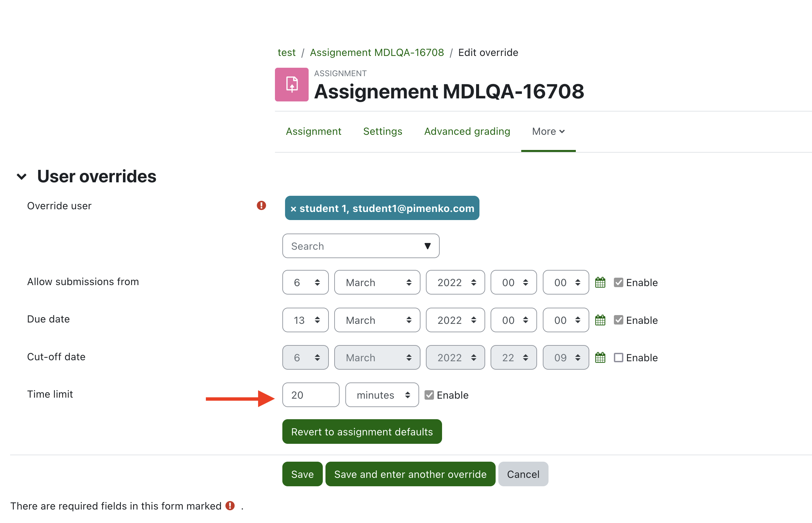Click Revert to assignment defaults button
This screenshot has width=812, height=523.
coord(362,432)
